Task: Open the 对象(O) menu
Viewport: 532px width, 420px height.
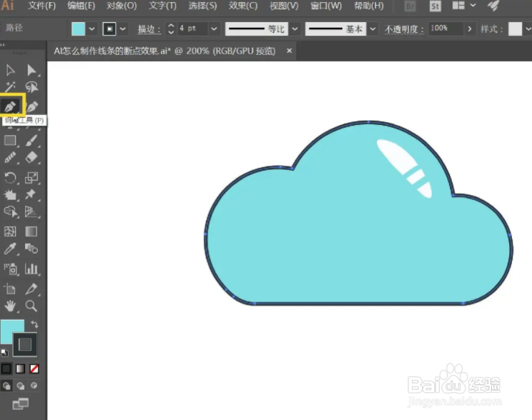Action: click(x=122, y=6)
